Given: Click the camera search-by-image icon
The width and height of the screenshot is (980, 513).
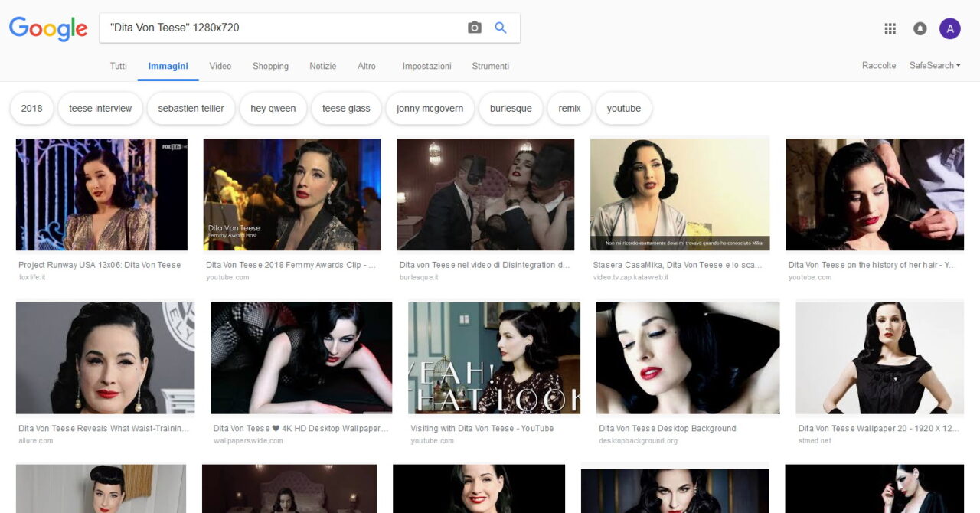Looking at the screenshot, I should click(x=475, y=28).
